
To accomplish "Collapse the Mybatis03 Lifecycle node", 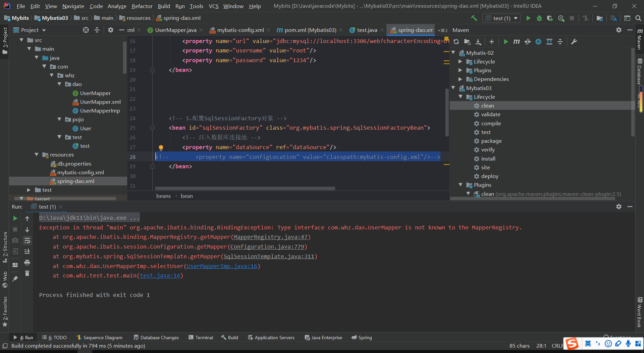I will [461, 97].
